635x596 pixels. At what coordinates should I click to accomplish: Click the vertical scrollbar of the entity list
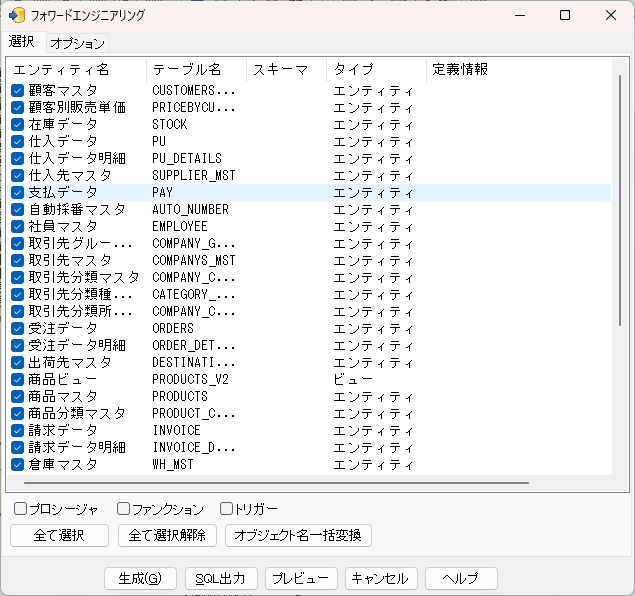point(620,200)
